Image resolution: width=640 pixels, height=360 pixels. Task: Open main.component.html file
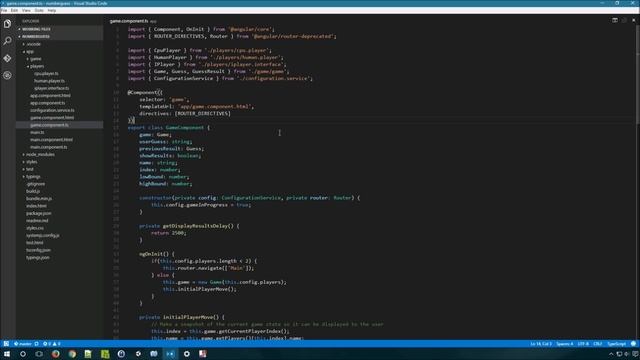click(51, 140)
